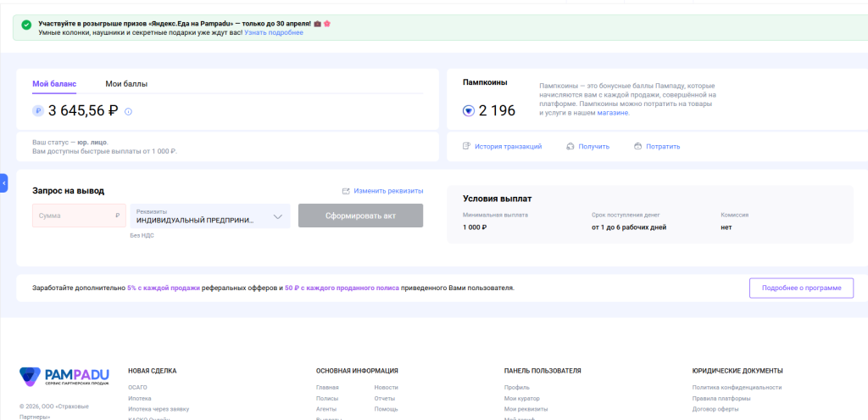Open the ОСАГО footer link
868x420 pixels.
pos(138,387)
